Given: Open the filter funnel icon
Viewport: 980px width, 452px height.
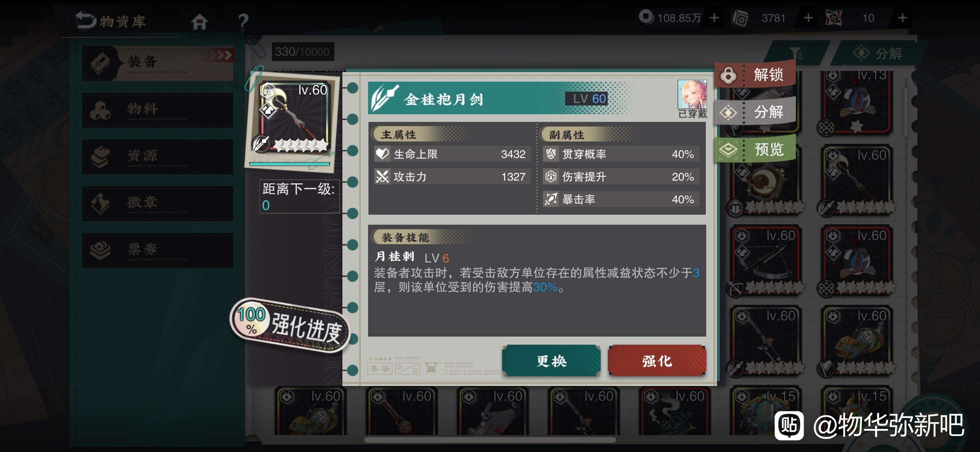Looking at the screenshot, I should [x=796, y=53].
